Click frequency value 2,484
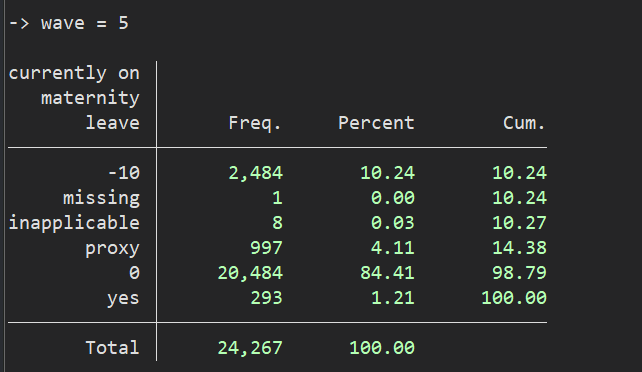Viewport: 642px width, 372px height. click(x=255, y=173)
